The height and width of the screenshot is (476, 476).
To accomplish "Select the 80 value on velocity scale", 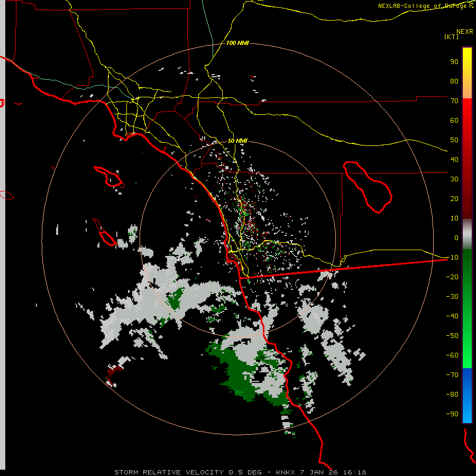I will 454,81.
